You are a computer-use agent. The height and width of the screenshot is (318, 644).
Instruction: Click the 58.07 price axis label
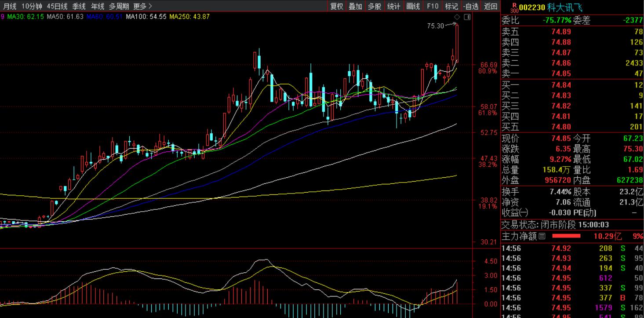[488, 106]
